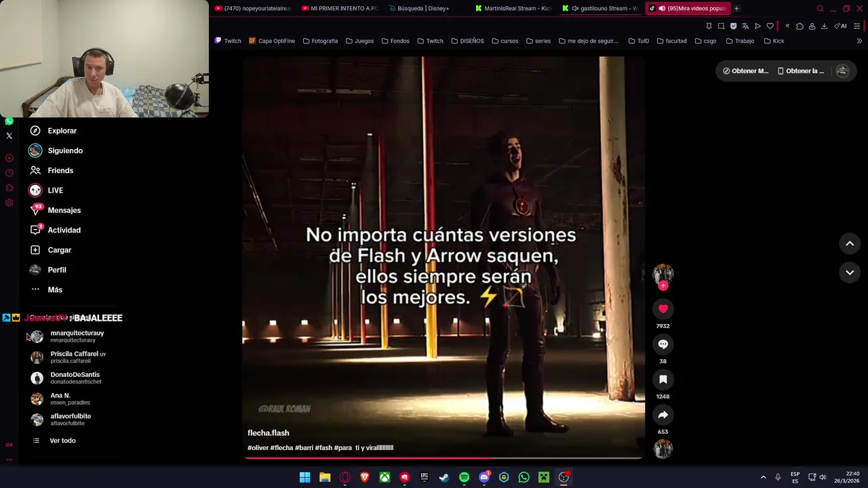Screen dimensions: 868x488
Task: Open the Fondos bookmarks folder
Action: (x=395, y=41)
